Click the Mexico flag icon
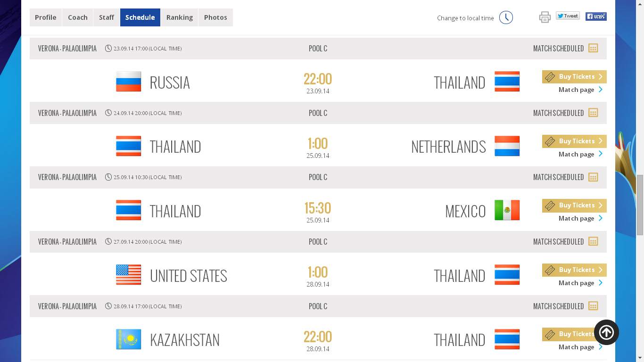The width and height of the screenshot is (644, 362). (507, 210)
